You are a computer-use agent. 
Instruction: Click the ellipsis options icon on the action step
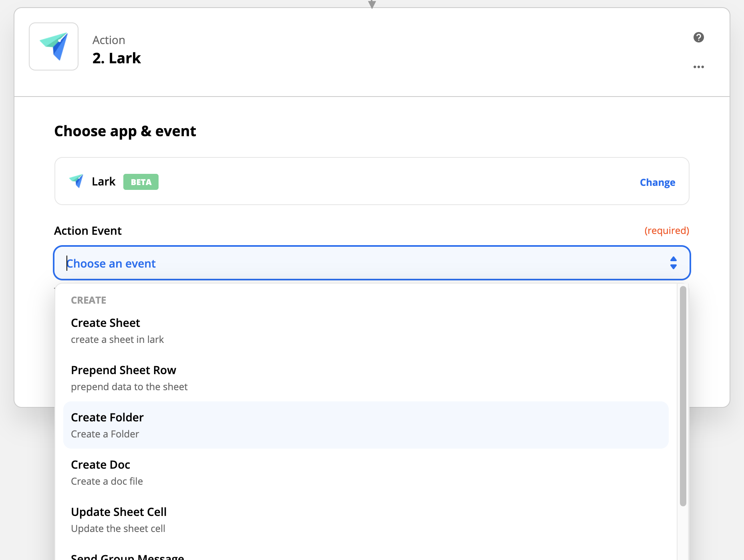(x=698, y=66)
